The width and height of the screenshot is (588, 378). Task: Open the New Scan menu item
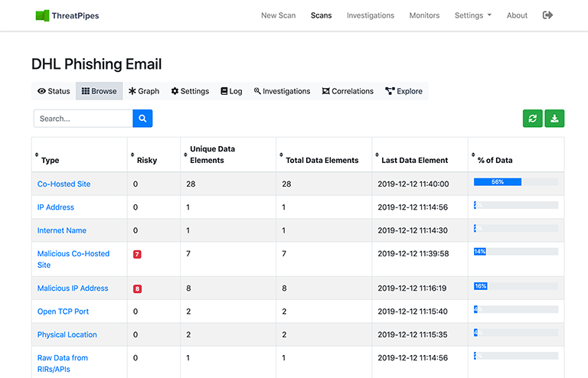(279, 15)
